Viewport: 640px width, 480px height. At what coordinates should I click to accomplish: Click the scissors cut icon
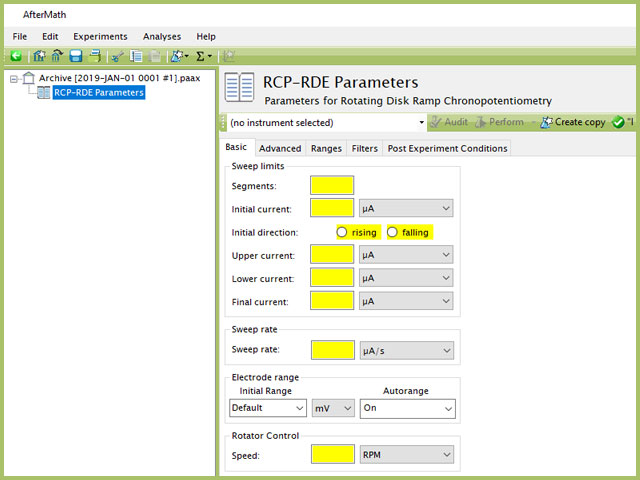pyautogui.click(x=118, y=56)
